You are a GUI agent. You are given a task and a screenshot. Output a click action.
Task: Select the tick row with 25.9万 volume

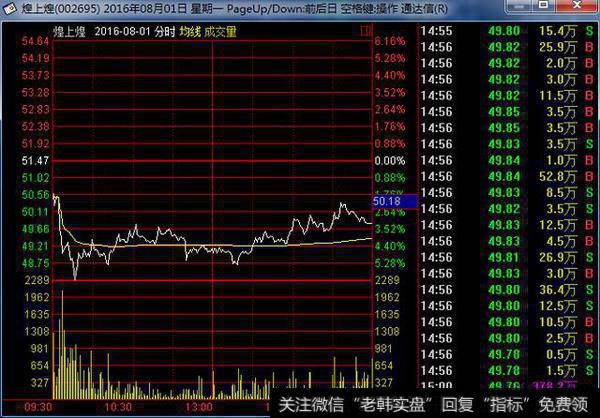click(x=508, y=47)
